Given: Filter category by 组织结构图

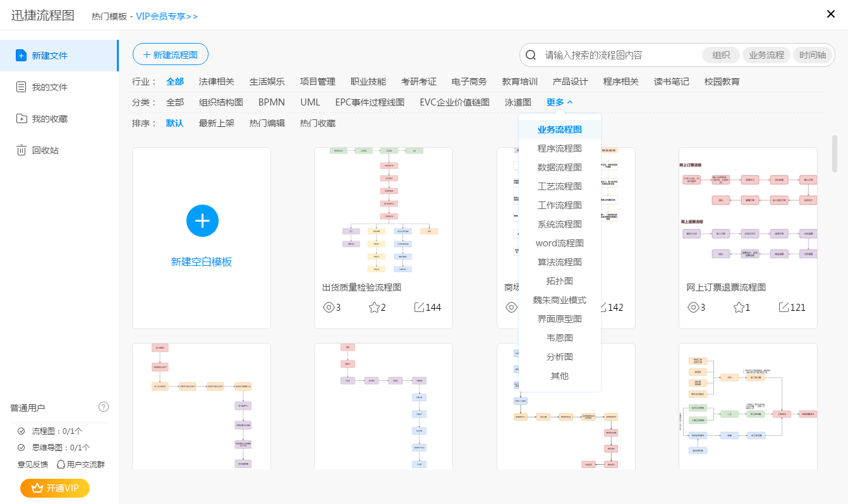Looking at the screenshot, I should tap(221, 102).
